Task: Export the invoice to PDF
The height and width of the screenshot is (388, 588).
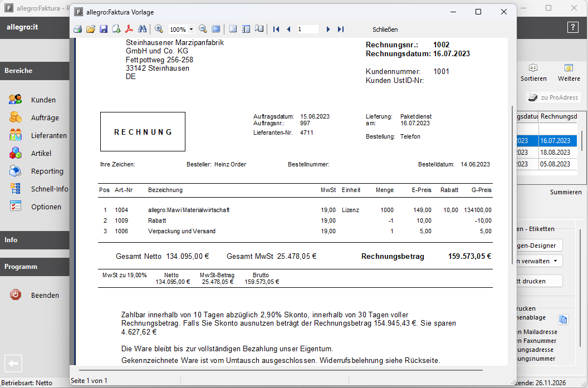Action: coord(129,29)
